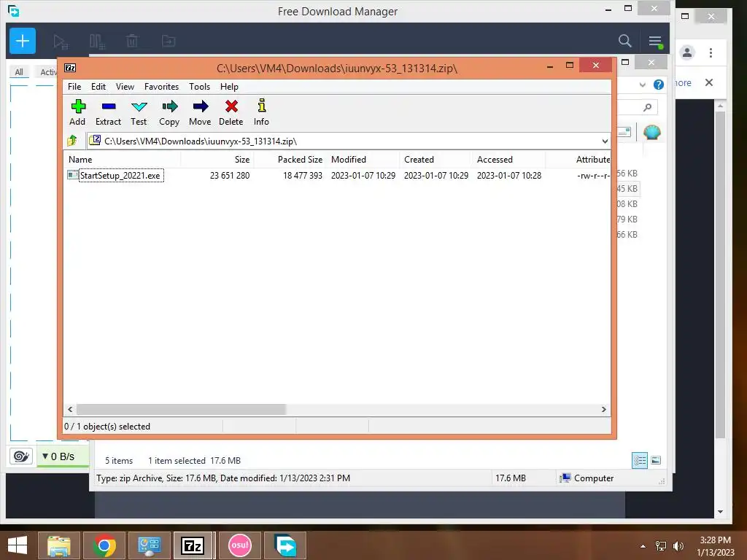
Task: Switch to the All tab in FDM
Action: [x=19, y=72]
